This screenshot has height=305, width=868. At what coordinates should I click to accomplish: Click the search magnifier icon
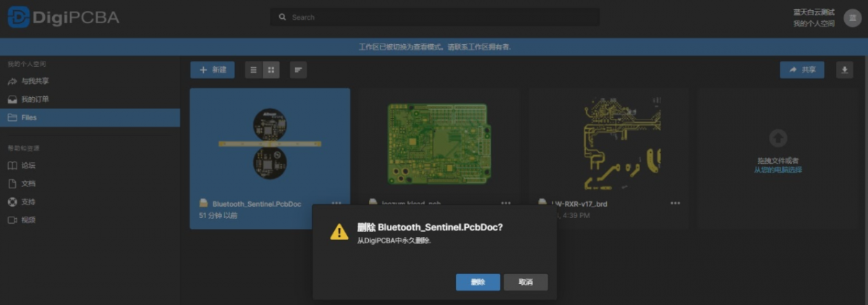coord(282,17)
